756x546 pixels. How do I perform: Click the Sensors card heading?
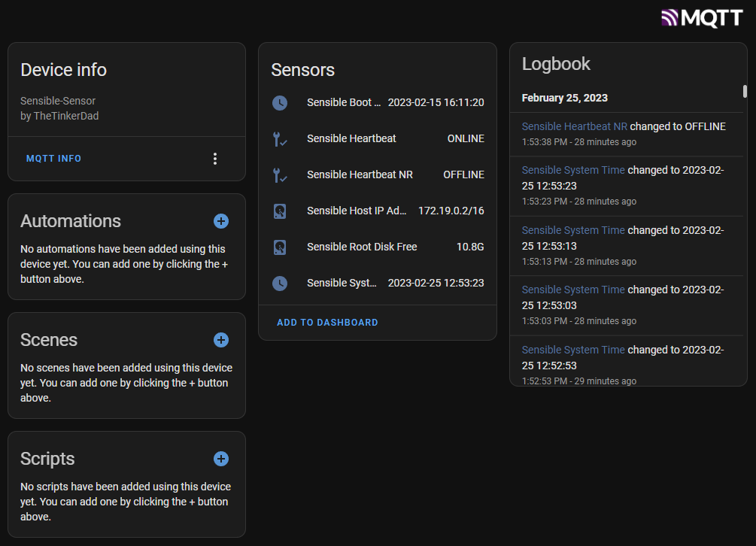(303, 71)
